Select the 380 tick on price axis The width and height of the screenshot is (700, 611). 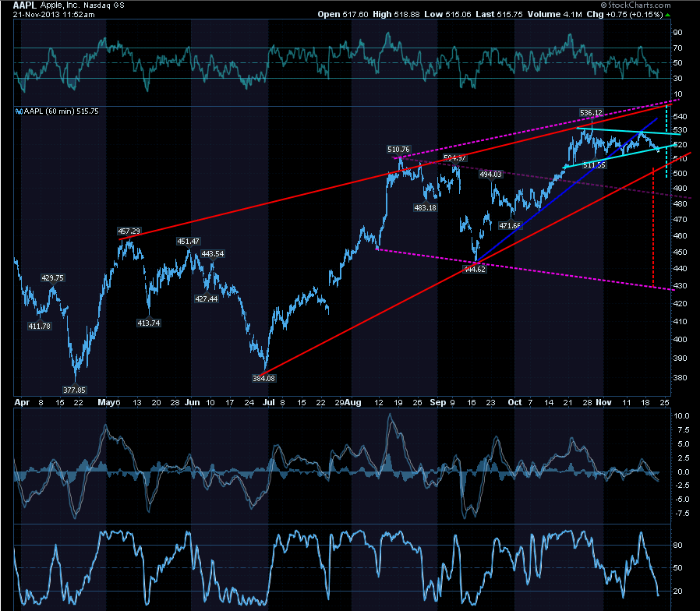click(x=680, y=377)
